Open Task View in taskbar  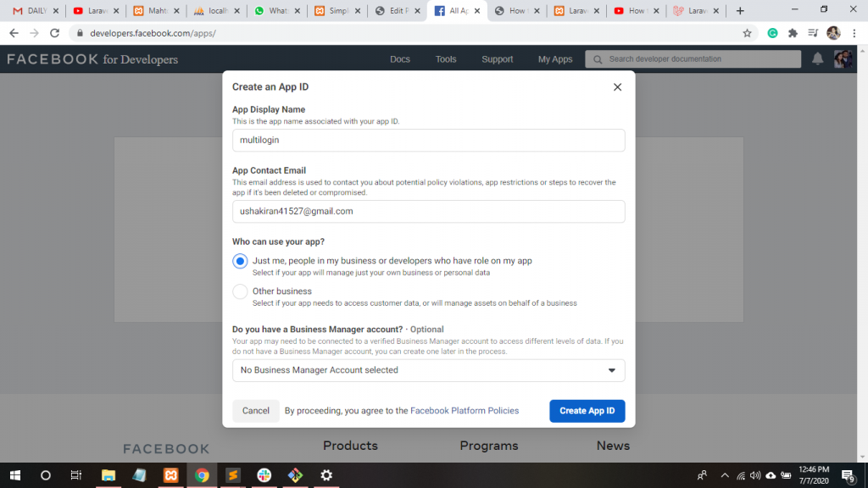click(x=75, y=475)
